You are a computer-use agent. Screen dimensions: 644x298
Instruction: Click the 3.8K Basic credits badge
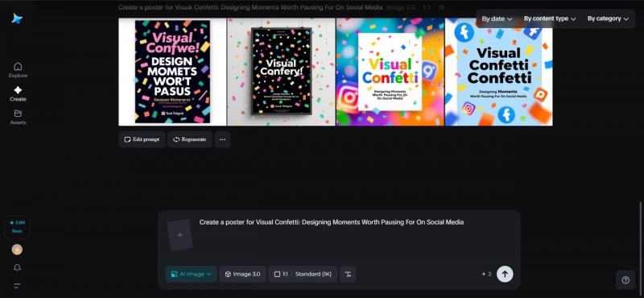[x=17, y=226]
